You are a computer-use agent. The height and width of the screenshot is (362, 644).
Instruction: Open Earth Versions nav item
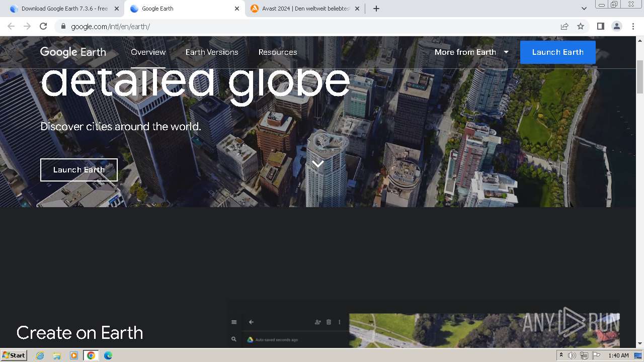click(x=212, y=52)
